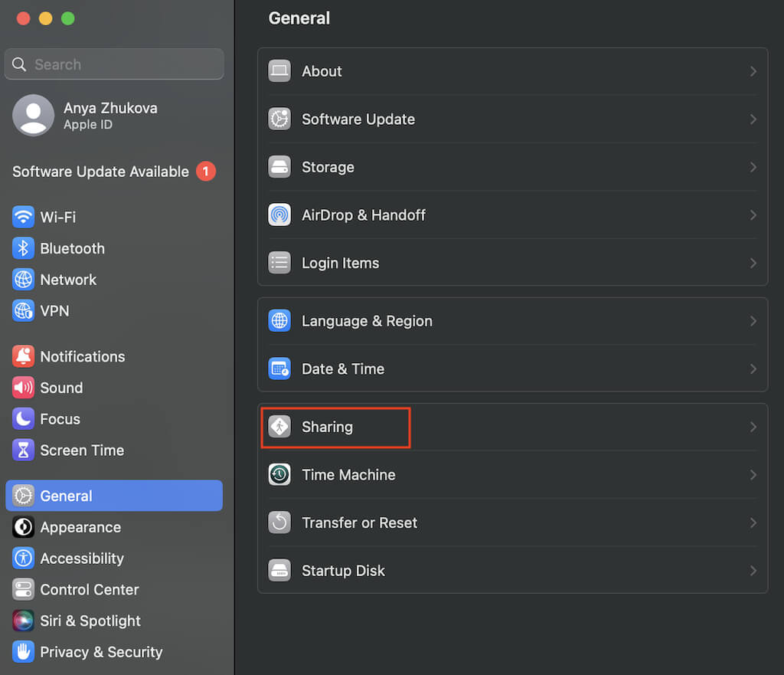
Task: Select the Storage drive icon
Action: pos(279,167)
